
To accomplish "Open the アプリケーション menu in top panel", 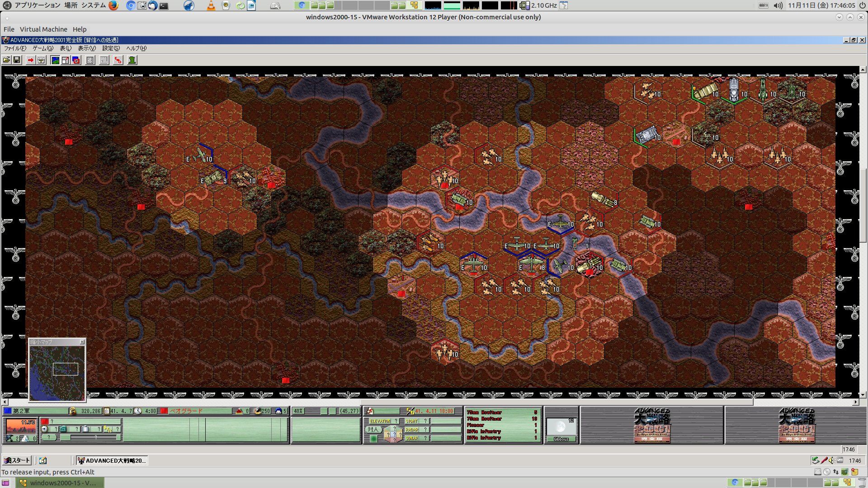I will point(37,5).
